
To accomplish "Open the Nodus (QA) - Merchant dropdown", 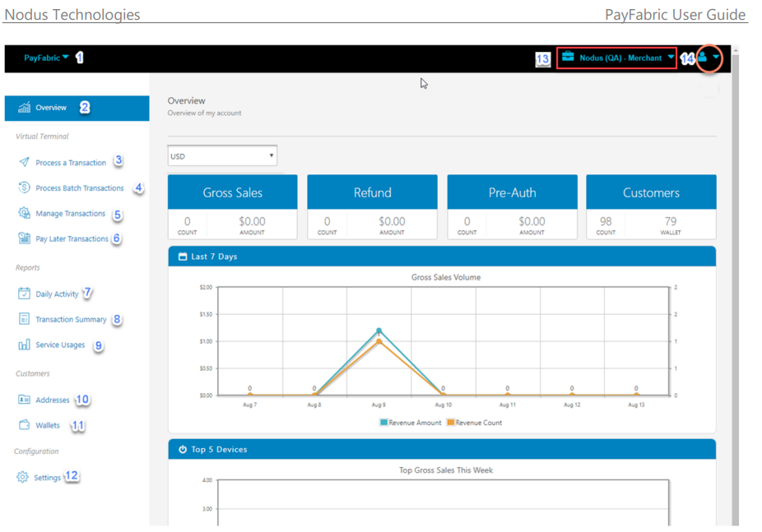I will click(x=617, y=58).
